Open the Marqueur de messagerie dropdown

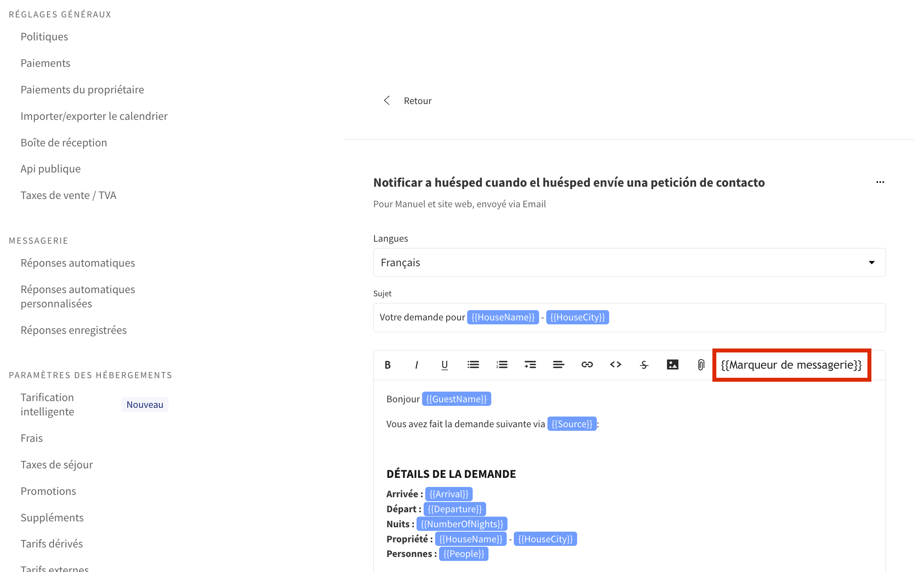click(x=791, y=365)
